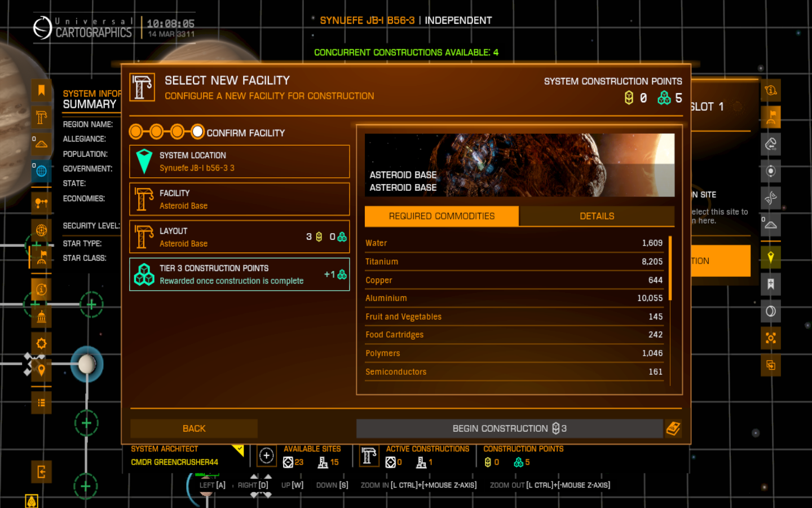Click the green plus slot directly beneath the planet
The width and height of the screenshot is (812, 508).
pos(86,423)
